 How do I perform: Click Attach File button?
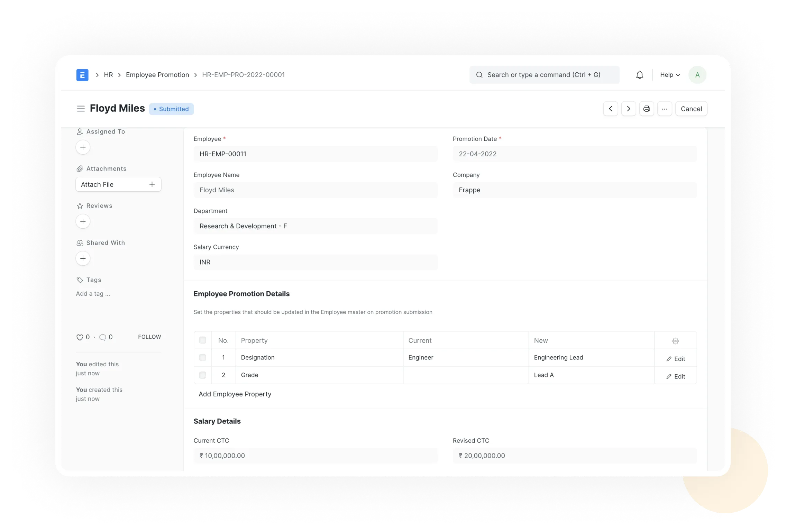pyautogui.click(x=118, y=184)
